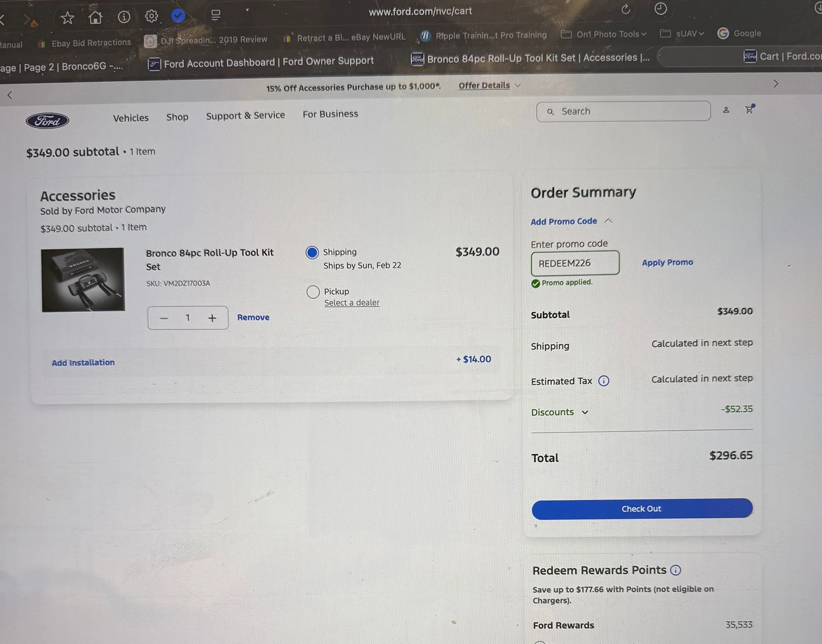This screenshot has width=822, height=644.
Task: Apply the promo code
Action: pyautogui.click(x=668, y=262)
